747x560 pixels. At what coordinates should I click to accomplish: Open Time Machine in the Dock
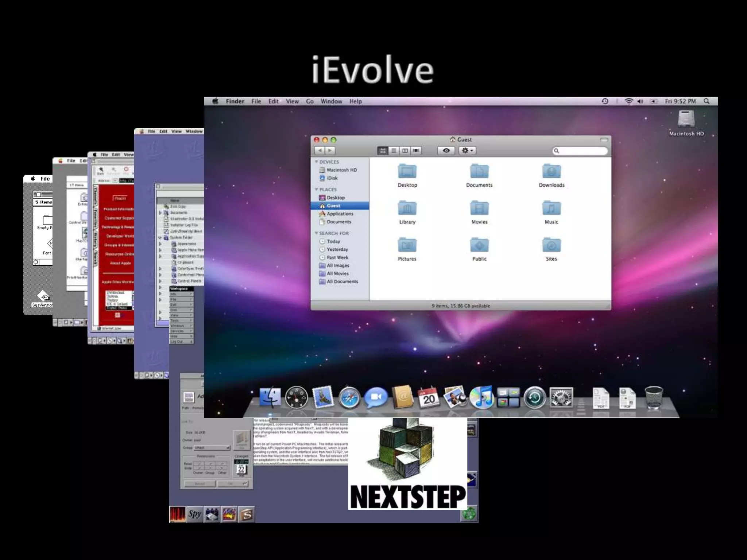click(x=535, y=397)
